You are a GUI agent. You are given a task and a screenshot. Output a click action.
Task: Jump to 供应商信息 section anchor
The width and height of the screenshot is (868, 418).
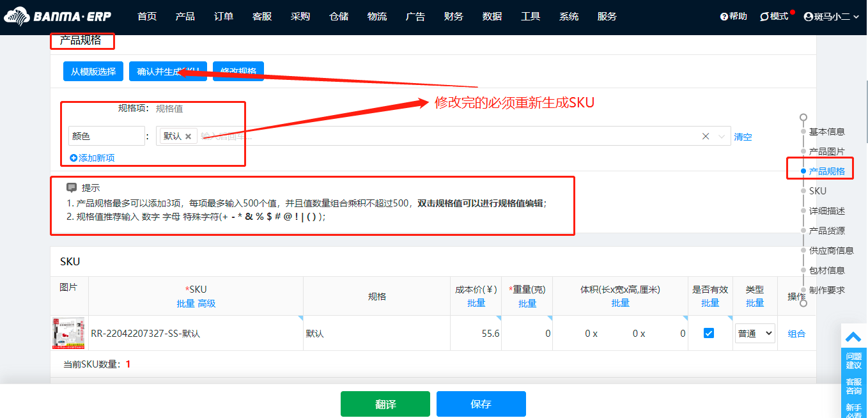pyautogui.click(x=832, y=251)
